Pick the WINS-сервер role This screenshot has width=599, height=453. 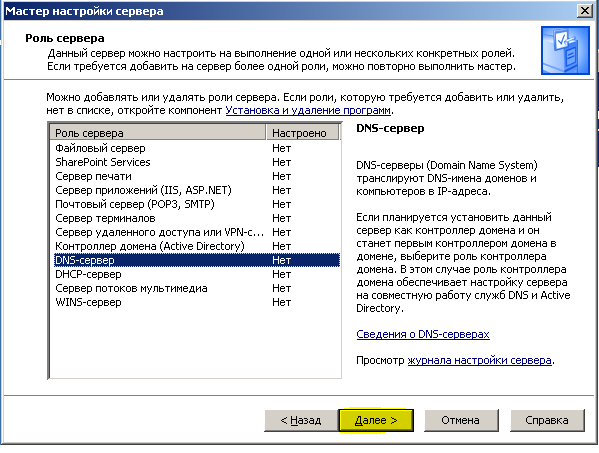coord(195,303)
